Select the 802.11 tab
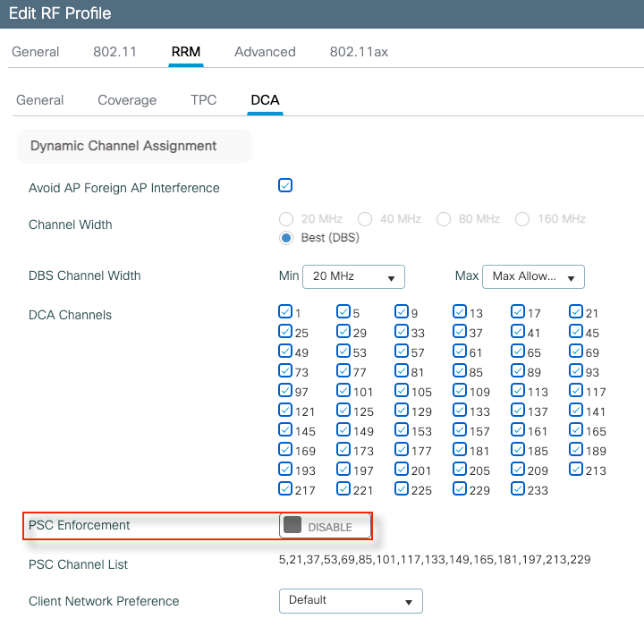The image size is (644, 644). [x=114, y=52]
